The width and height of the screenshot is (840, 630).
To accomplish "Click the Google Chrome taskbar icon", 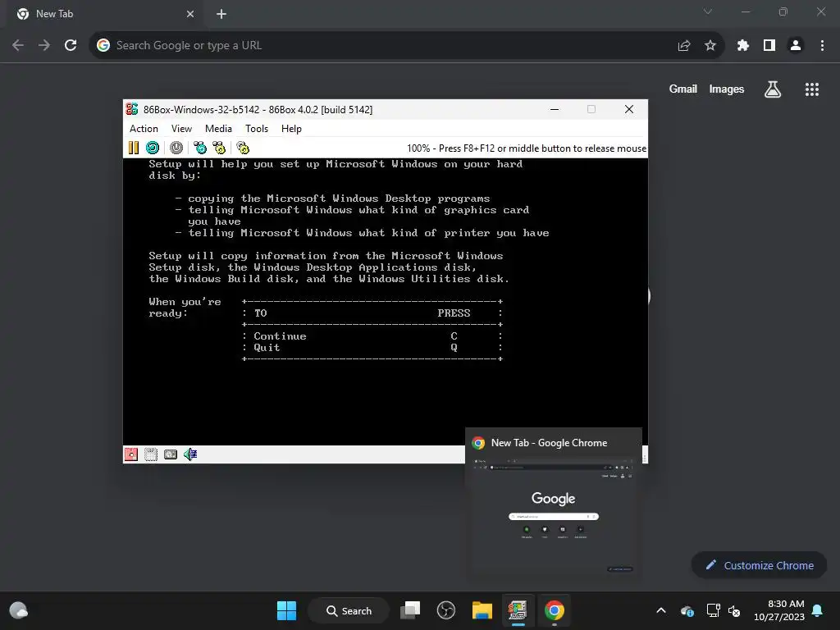I will [555, 610].
